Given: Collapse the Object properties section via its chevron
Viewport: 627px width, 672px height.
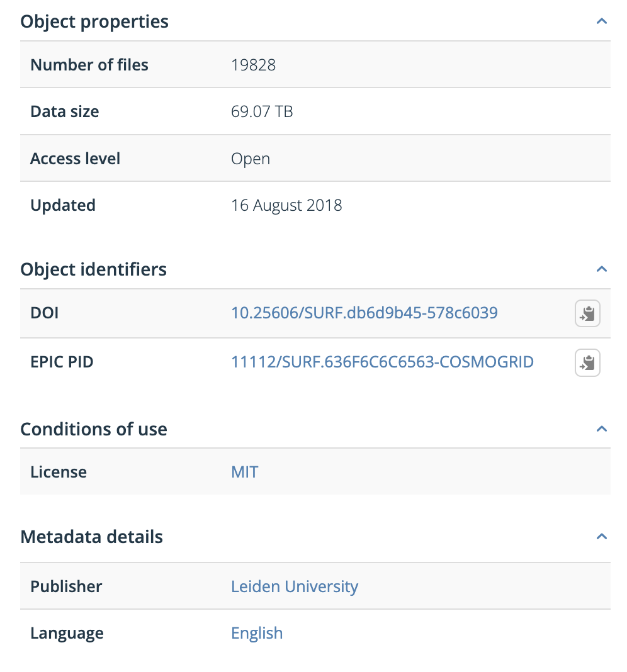Looking at the screenshot, I should point(602,21).
